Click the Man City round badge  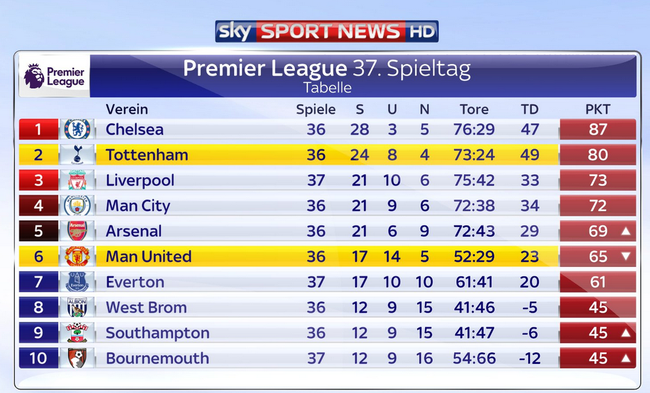tap(78, 206)
